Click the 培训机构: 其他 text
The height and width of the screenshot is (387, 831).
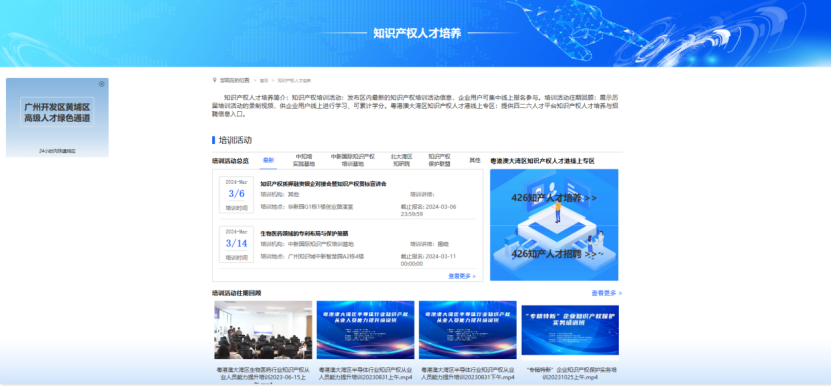click(x=280, y=195)
